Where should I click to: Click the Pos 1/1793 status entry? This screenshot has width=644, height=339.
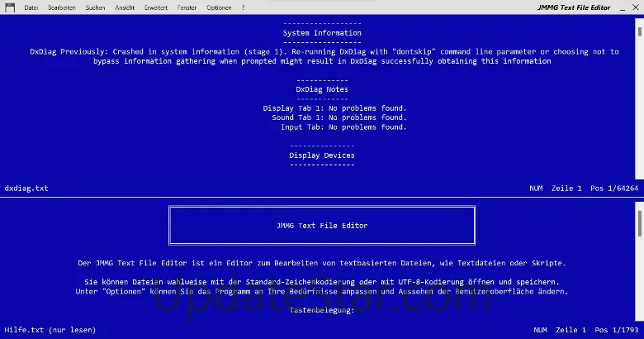pyautogui.click(x=617, y=330)
